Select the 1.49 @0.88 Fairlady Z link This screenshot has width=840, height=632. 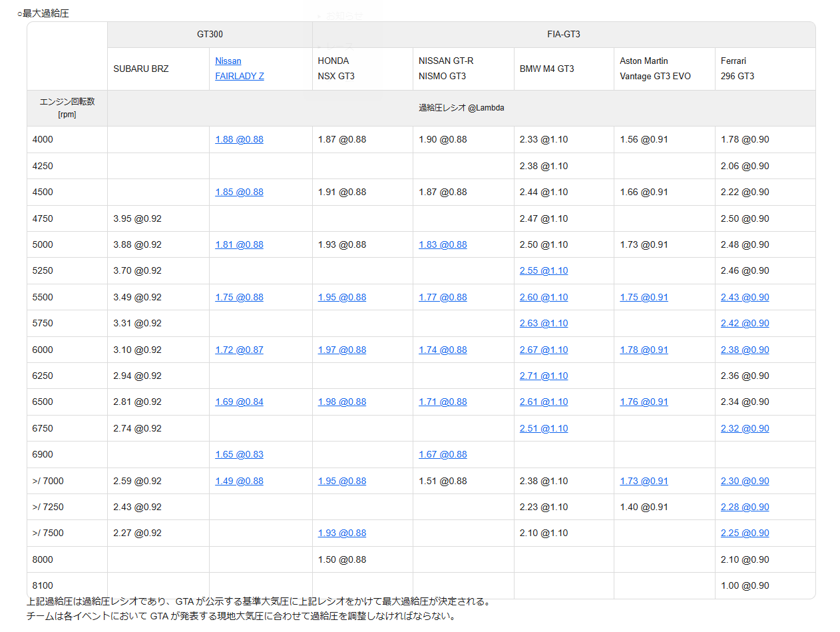coord(239,481)
